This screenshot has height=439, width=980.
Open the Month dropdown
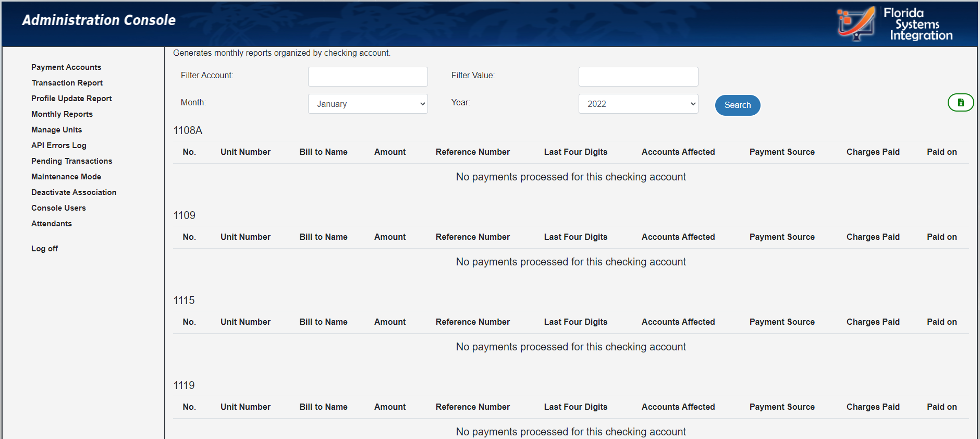(367, 104)
